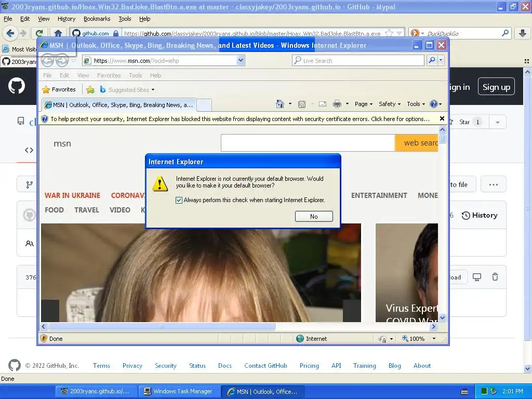Uncheck Always perform this check checkbox

(x=179, y=200)
